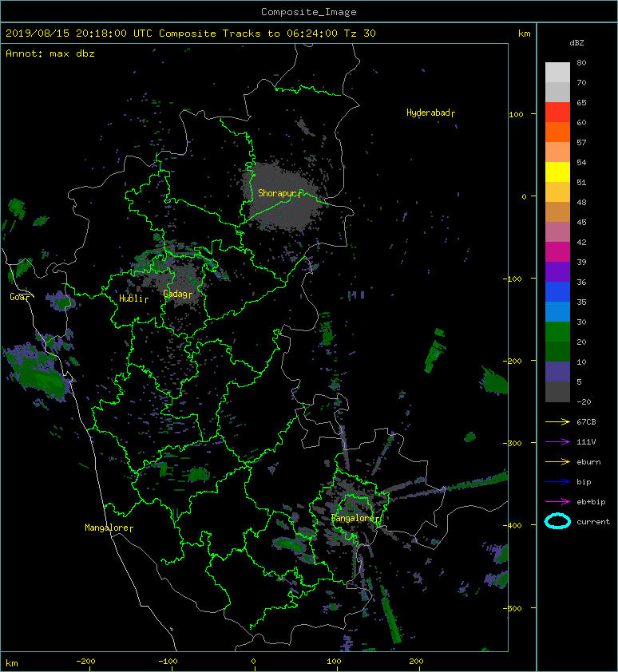Viewport: 618px width, 672px height.
Task: Select the Gadag city label
Action: tap(177, 294)
